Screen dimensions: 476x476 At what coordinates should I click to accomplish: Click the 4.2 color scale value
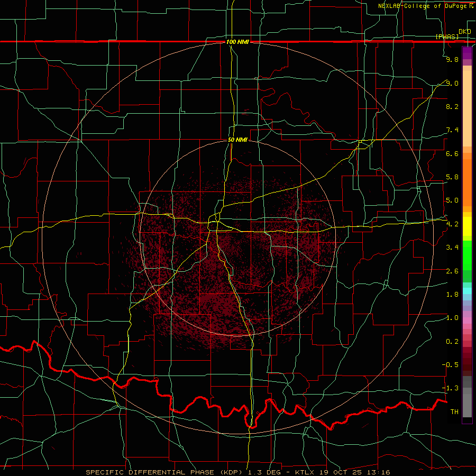click(x=452, y=224)
